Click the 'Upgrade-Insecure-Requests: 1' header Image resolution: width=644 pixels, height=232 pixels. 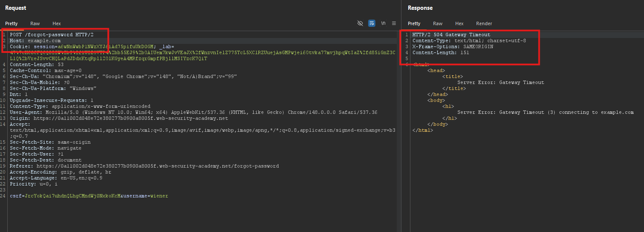click(52, 100)
